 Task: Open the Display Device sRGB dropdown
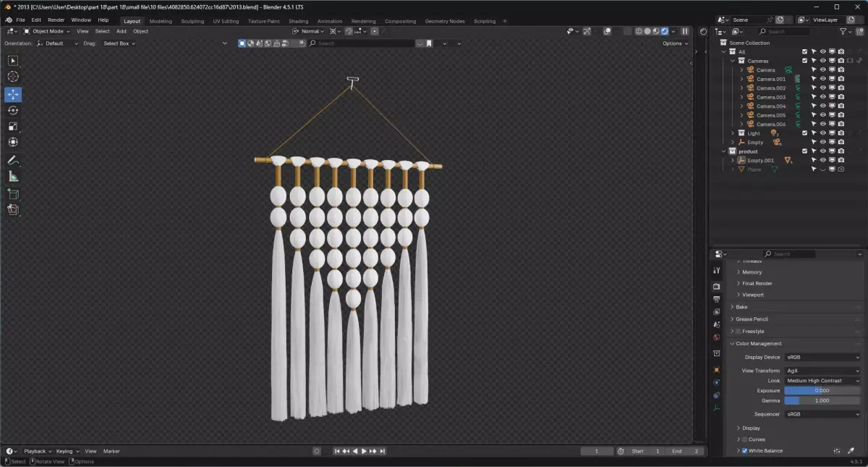(823, 357)
